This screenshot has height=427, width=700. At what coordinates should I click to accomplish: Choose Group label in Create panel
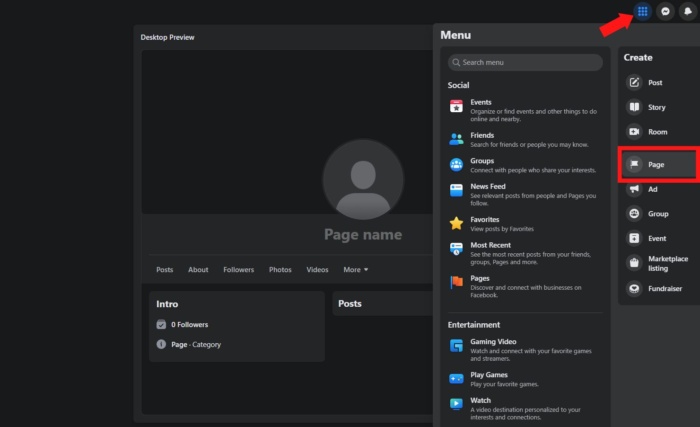pyautogui.click(x=658, y=214)
